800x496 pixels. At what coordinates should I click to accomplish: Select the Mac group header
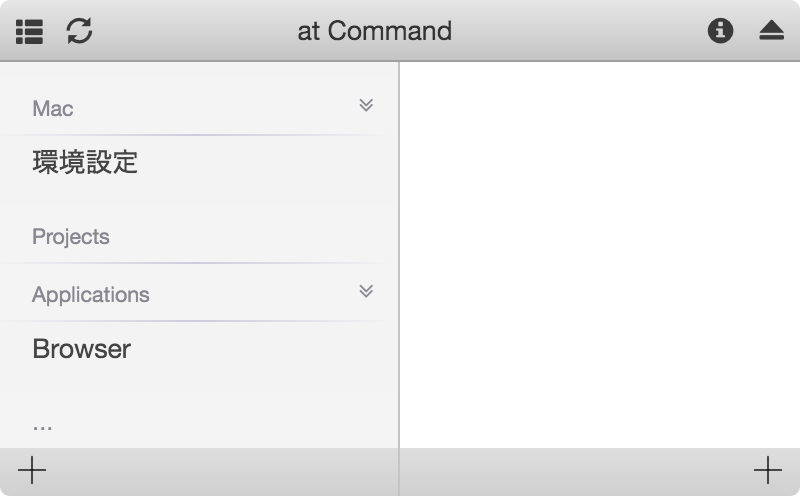click(x=199, y=108)
